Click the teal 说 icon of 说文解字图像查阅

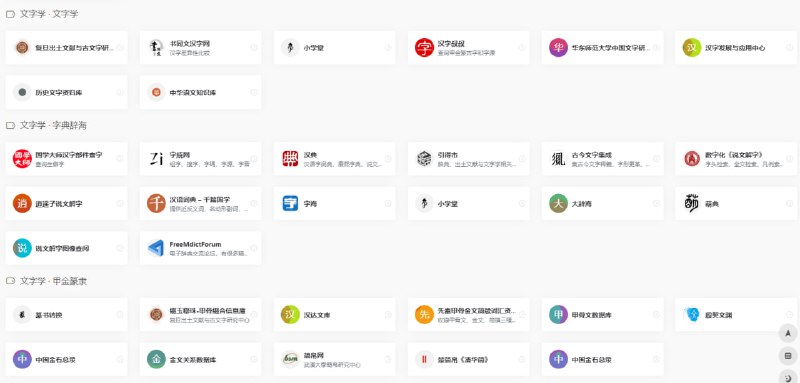(x=22, y=248)
